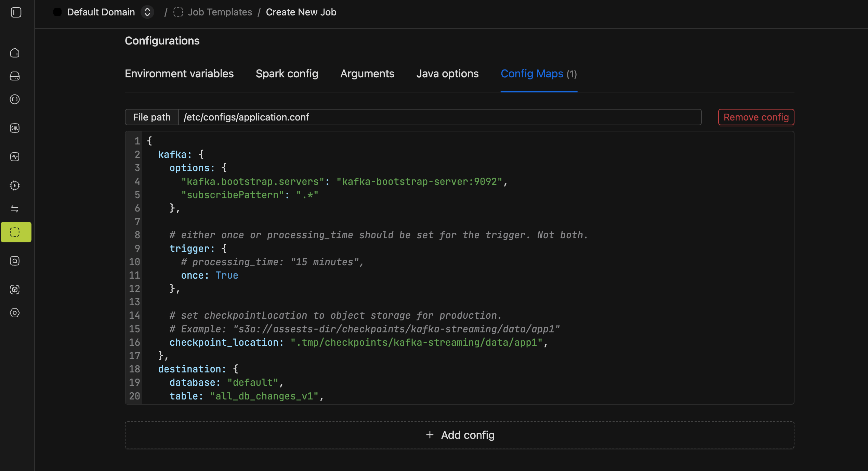Open the storage drive icon in sidebar
The height and width of the screenshot is (471, 868).
pos(15,76)
